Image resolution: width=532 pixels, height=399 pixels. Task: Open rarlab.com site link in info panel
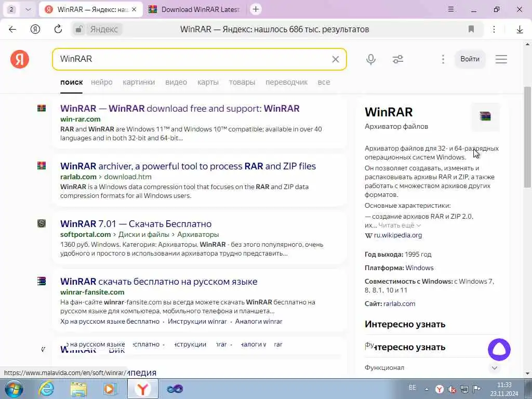[400, 303]
